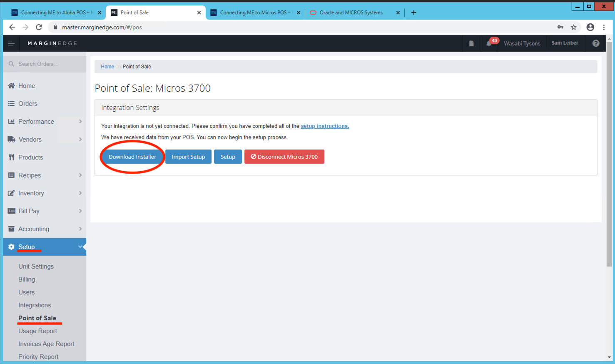Open the setup instructions link
Screen dimensions: 615x364
325,126
